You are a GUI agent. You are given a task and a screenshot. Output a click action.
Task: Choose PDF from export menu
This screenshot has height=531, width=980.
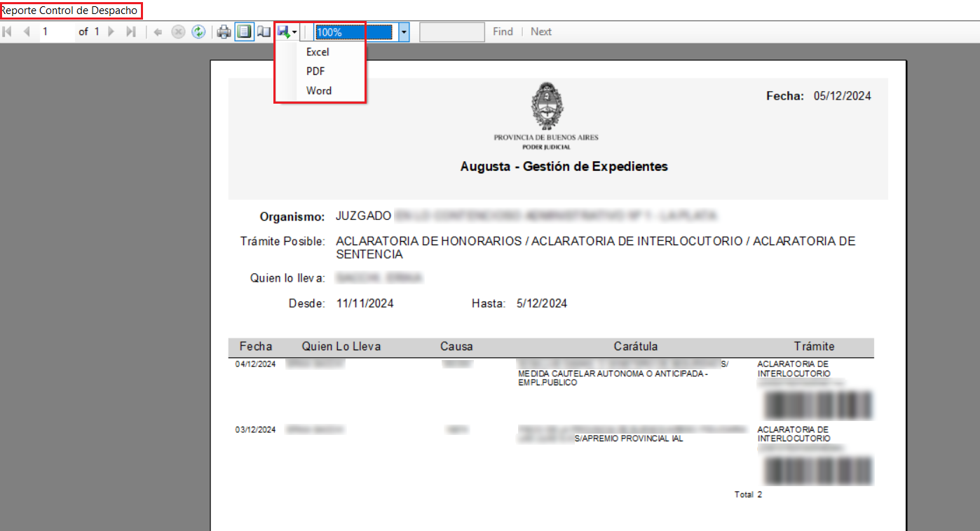(x=315, y=71)
